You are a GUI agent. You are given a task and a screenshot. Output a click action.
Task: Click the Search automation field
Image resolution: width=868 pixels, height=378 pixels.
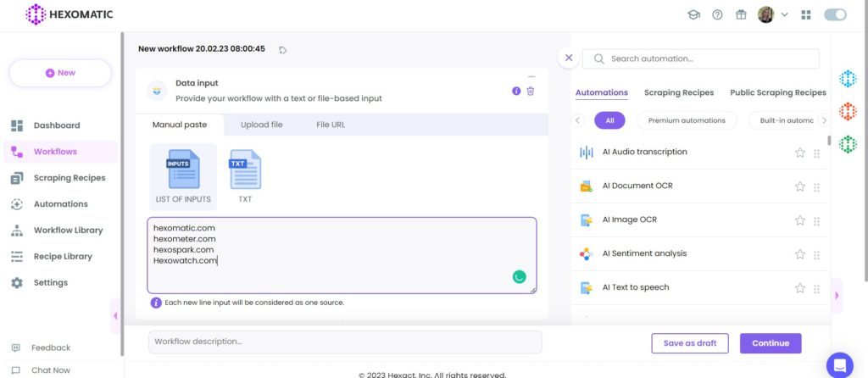point(700,58)
